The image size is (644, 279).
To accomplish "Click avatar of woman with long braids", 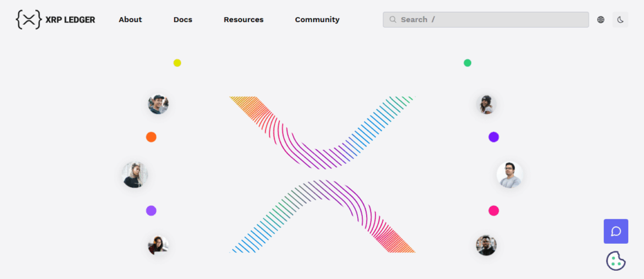I will pyautogui.click(x=135, y=174).
